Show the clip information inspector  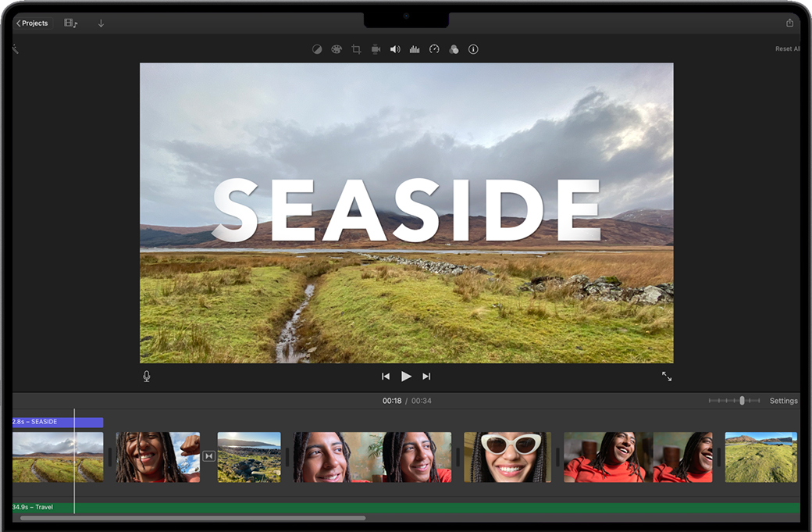[473, 49]
